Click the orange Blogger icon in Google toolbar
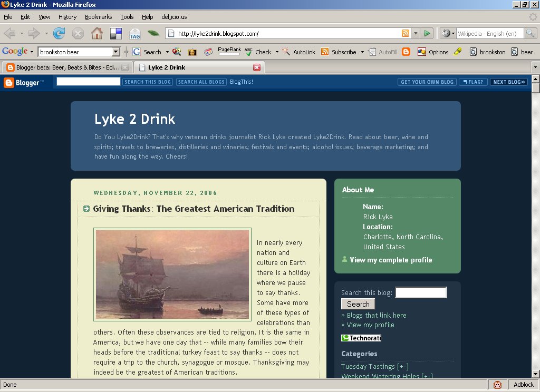 tap(407, 52)
